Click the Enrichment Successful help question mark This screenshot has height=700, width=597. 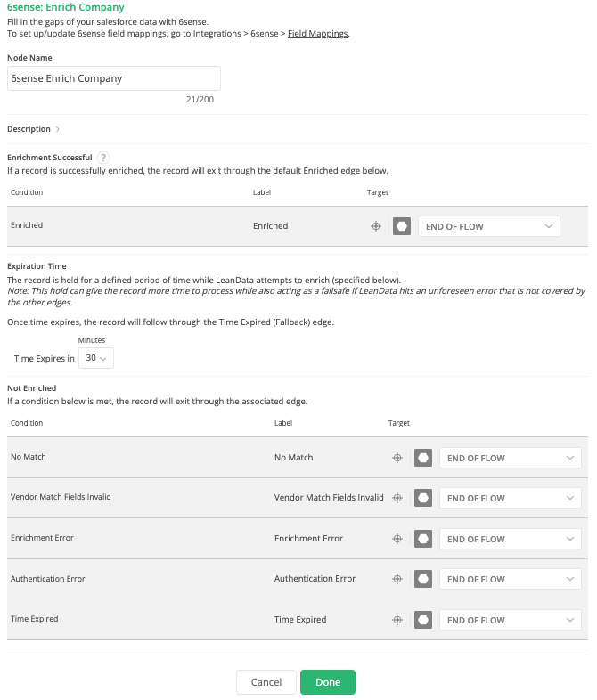click(104, 158)
